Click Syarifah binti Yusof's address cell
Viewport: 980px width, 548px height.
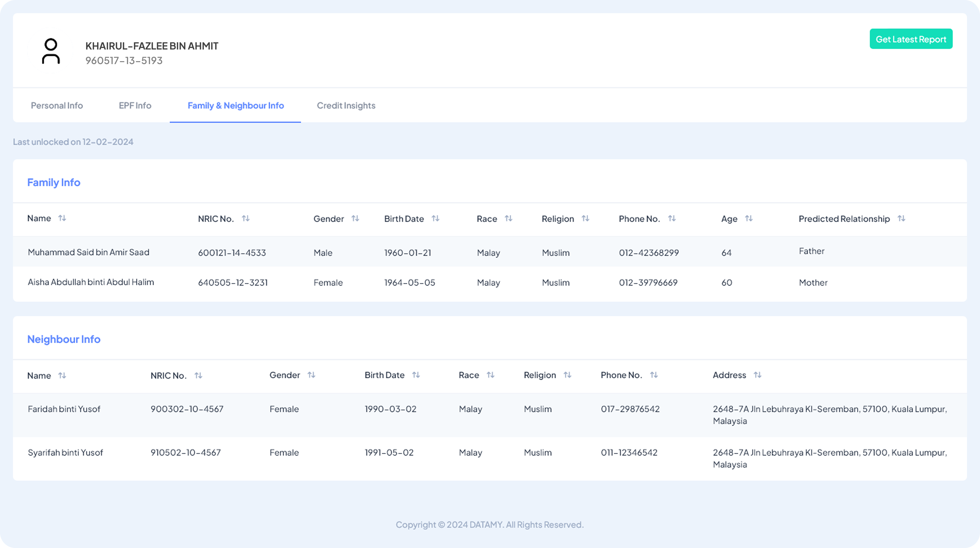[830, 459]
